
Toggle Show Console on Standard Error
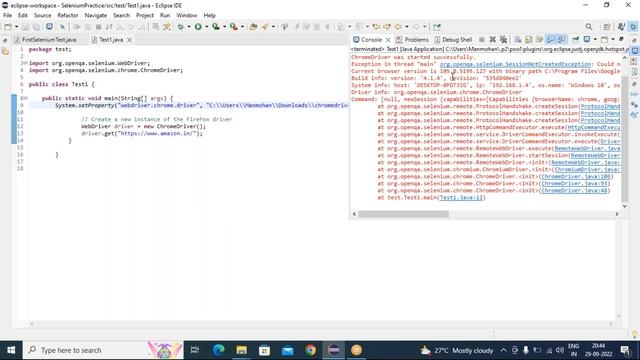(x=562, y=40)
